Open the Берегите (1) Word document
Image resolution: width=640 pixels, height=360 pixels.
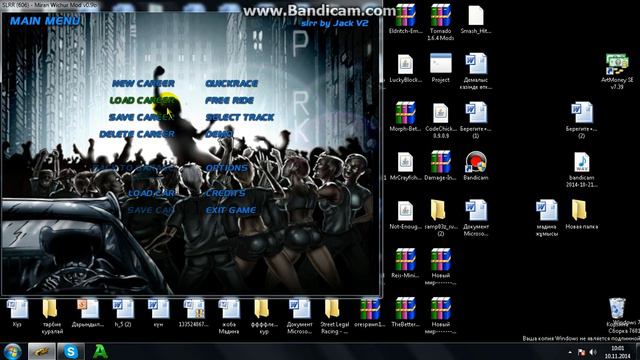[x=476, y=113]
